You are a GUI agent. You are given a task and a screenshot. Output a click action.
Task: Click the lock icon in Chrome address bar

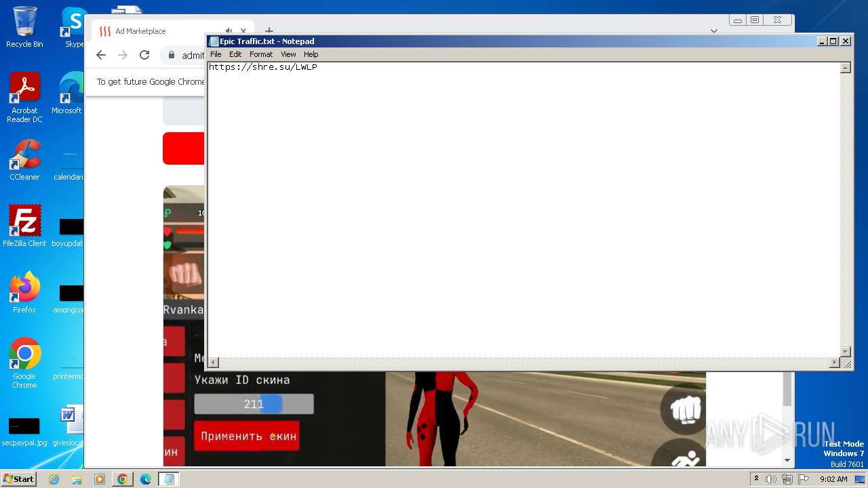tap(172, 56)
